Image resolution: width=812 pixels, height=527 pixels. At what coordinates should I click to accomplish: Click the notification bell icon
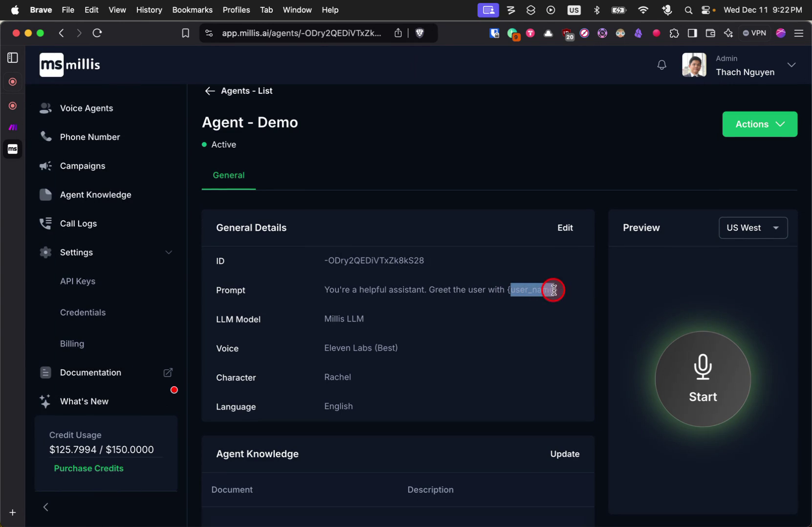click(x=662, y=64)
